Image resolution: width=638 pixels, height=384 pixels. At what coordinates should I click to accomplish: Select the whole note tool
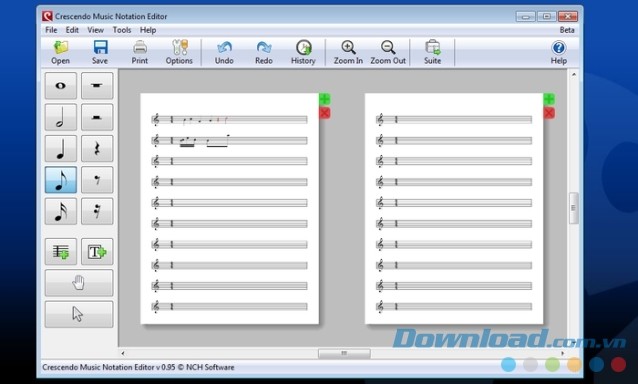(61, 86)
